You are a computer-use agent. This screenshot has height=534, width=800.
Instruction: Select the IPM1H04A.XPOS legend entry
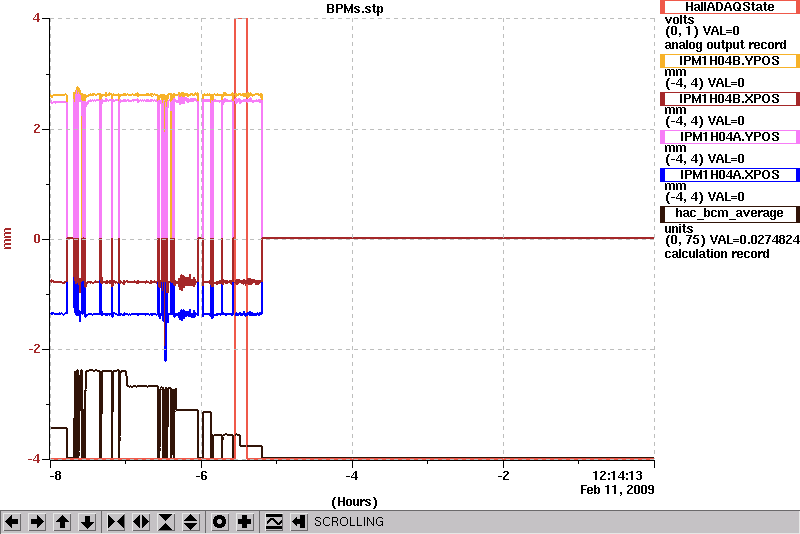[730, 175]
